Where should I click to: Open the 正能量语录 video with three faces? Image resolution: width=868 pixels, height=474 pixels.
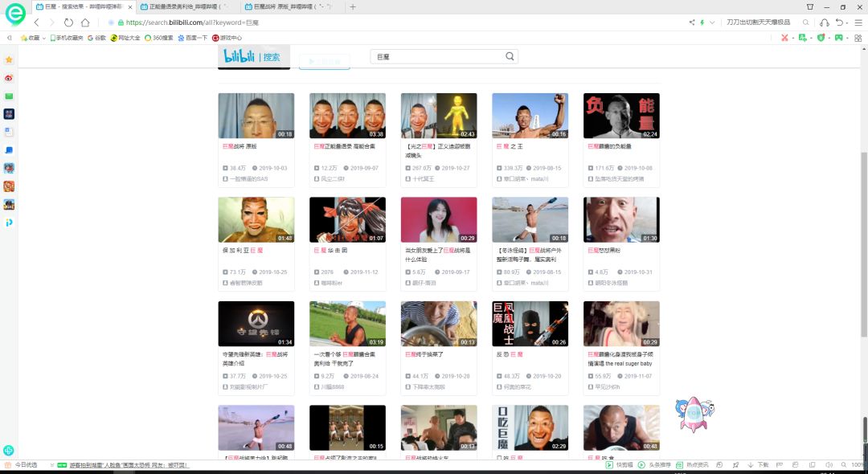348,116
